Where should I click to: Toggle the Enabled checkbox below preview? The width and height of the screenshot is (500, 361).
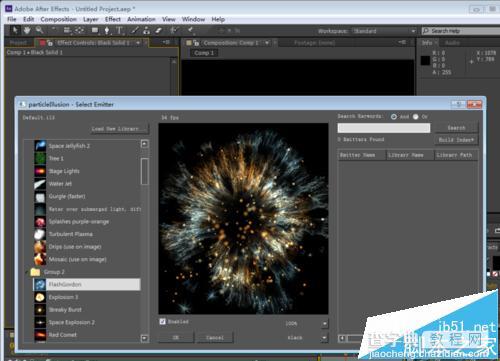[x=163, y=322]
